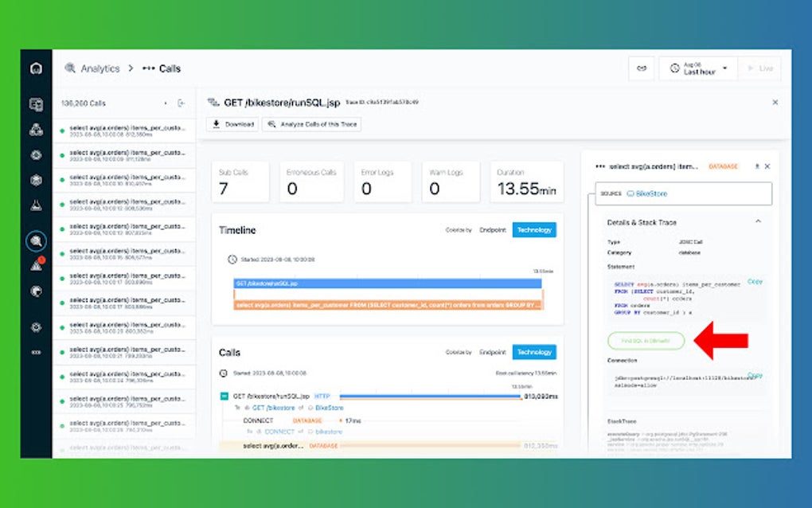Open the Last hour time range dropdown
This screenshot has height=508, width=812.
pos(698,68)
